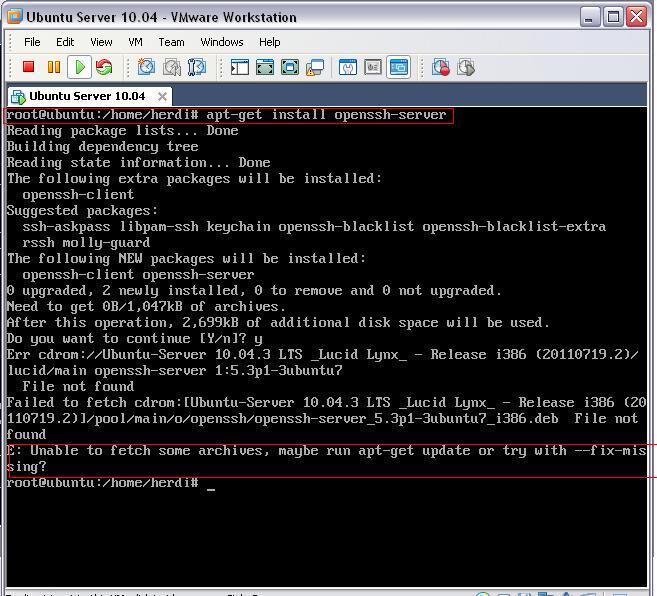Click the 'Err cdrom://Ubuntu-Server 10.04.3 LTS' line
The height and width of the screenshot is (596, 657).
(x=323, y=355)
